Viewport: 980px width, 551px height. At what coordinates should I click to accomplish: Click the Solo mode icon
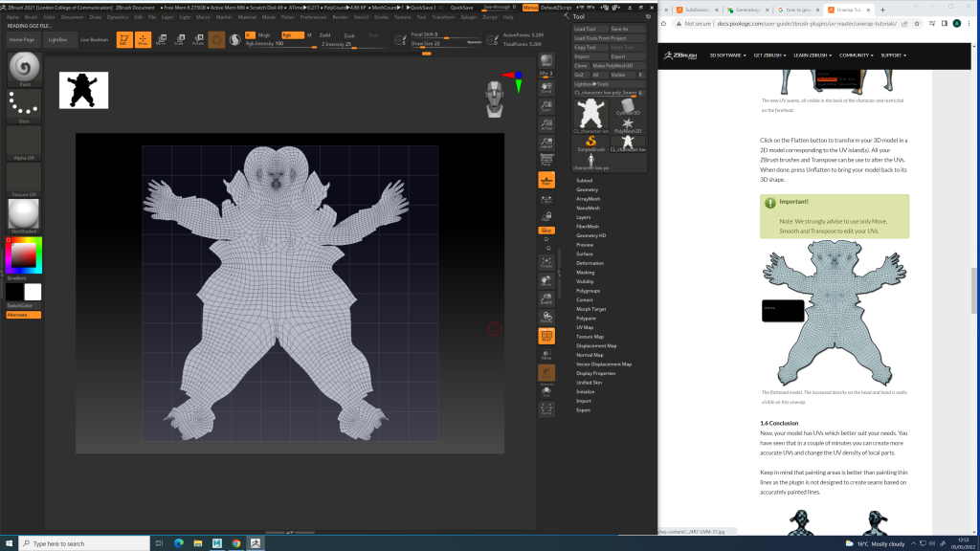(x=546, y=391)
